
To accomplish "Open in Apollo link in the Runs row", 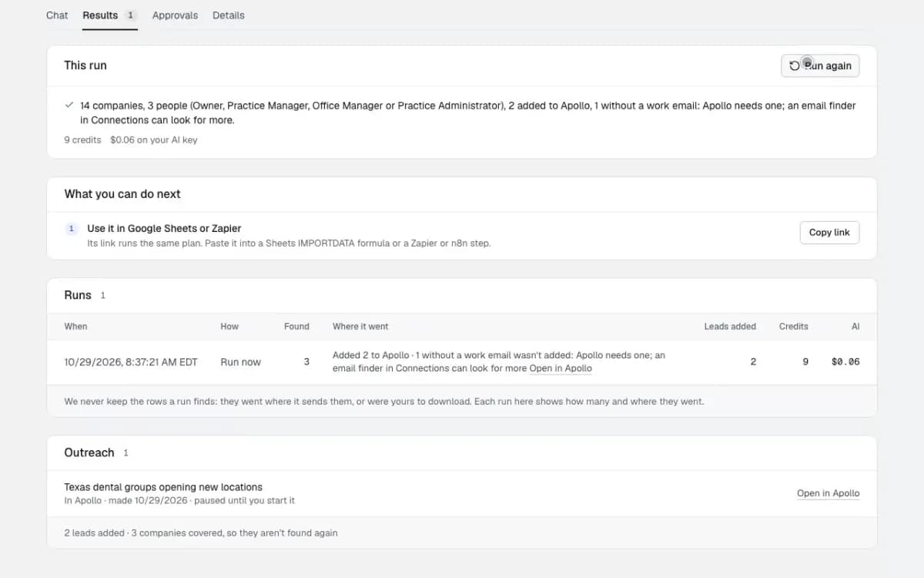I will 561,368.
